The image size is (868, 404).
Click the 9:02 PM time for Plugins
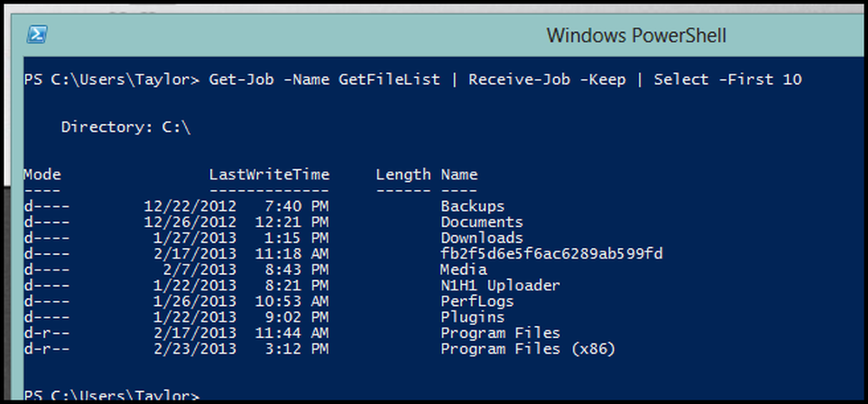pos(297,318)
